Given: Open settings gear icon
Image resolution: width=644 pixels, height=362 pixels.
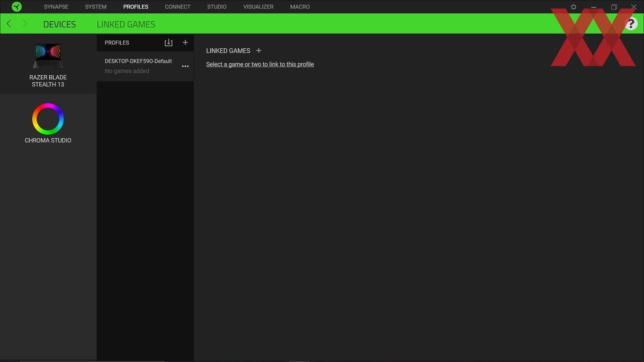Looking at the screenshot, I should pos(573,7).
